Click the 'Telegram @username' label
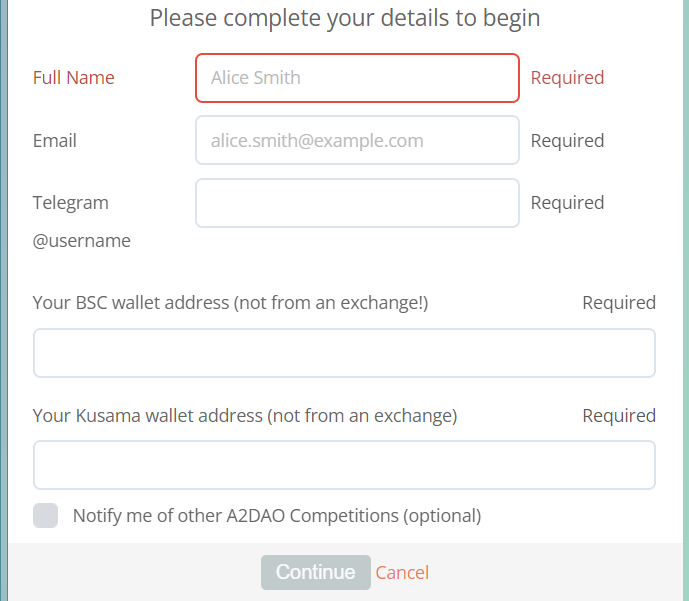 (81, 221)
